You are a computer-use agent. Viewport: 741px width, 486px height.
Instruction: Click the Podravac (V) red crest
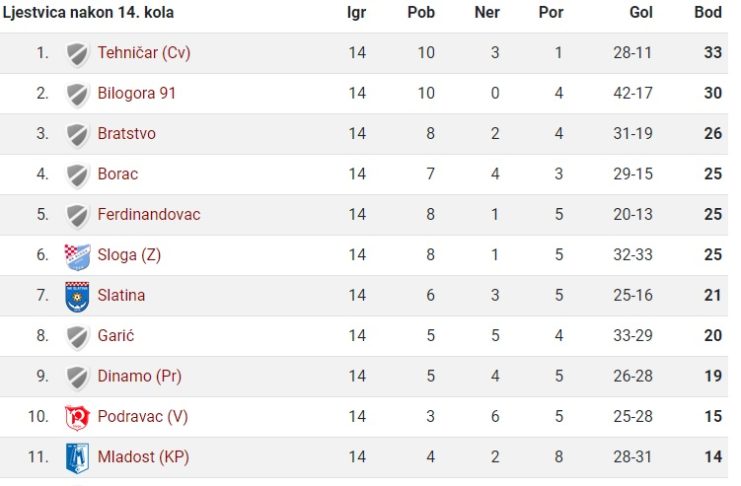pos(78,418)
